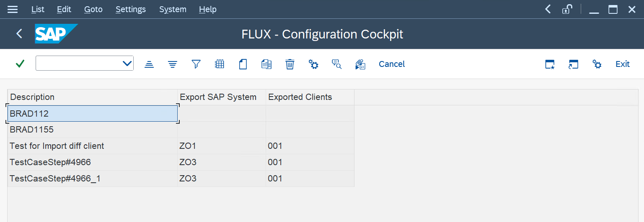Click the Cancel button
The height and width of the screenshot is (222, 644).
pos(392,64)
